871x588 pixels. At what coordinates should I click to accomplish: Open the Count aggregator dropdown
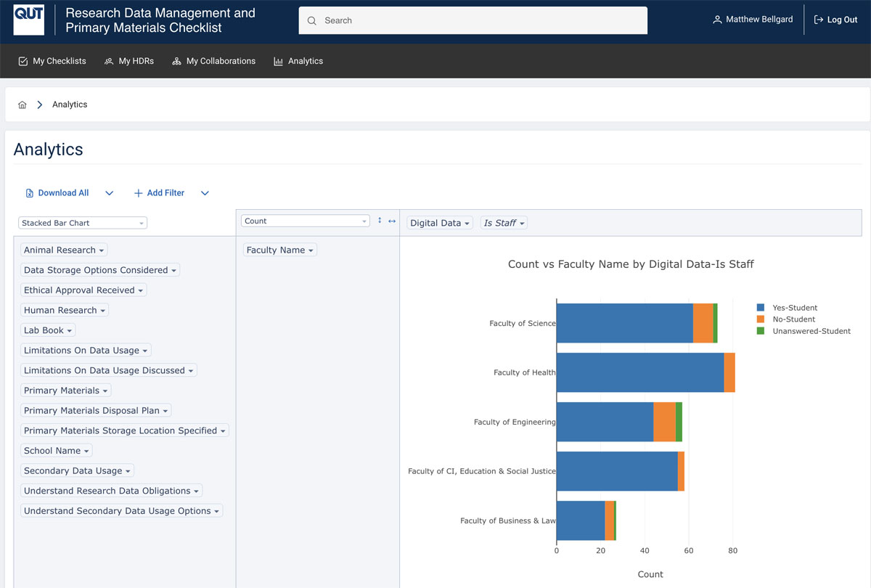(305, 221)
